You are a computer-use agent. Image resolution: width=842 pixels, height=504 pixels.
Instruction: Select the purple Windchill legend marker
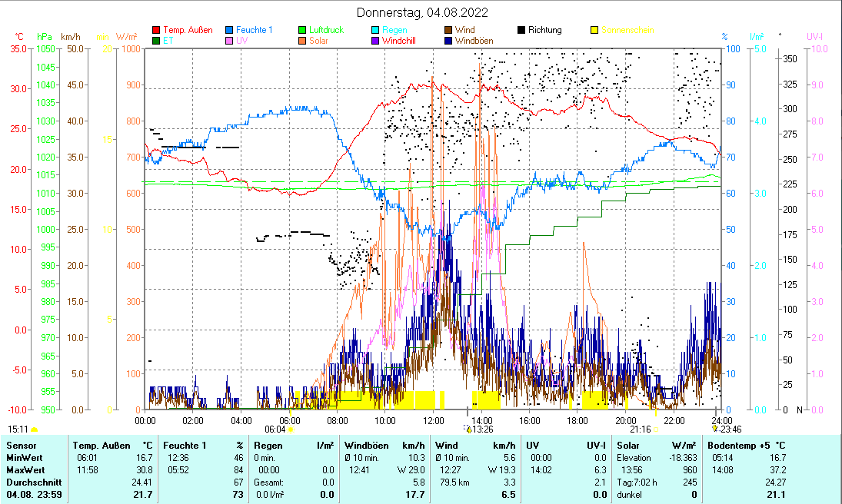pyautogui.click(x=375, y=40)
